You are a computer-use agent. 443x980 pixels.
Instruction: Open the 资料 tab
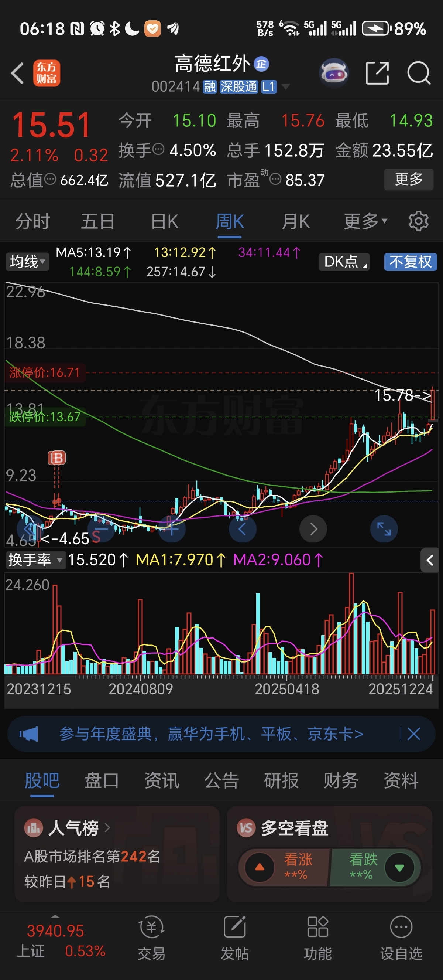[x=401, y=781]
